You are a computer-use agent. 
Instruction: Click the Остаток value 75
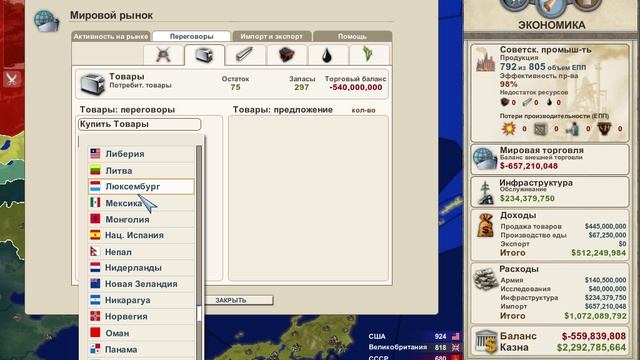coord(235,87)
